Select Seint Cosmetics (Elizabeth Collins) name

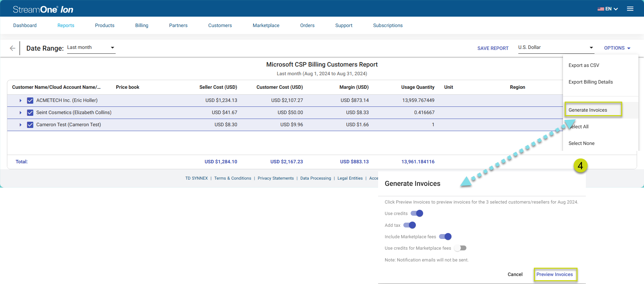coord(74,112)
